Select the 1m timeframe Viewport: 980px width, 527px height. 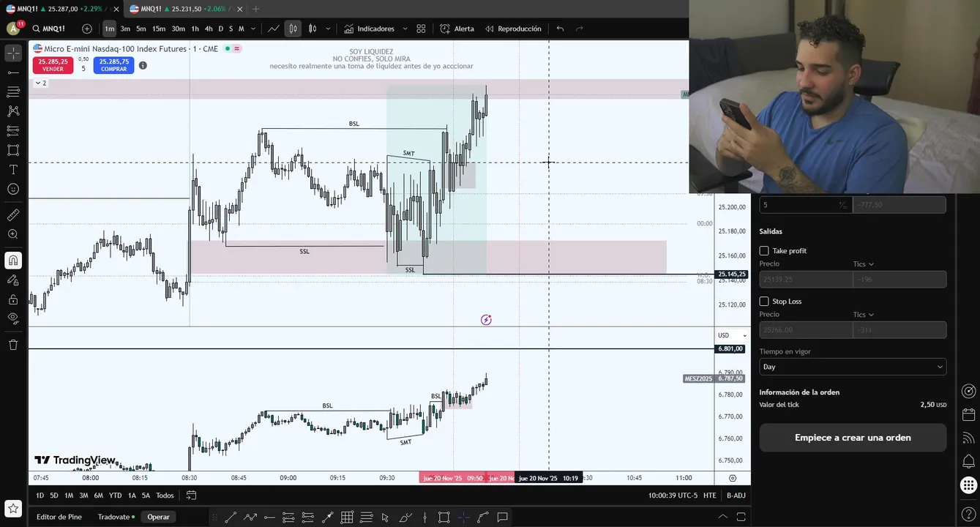click(109, 29)
